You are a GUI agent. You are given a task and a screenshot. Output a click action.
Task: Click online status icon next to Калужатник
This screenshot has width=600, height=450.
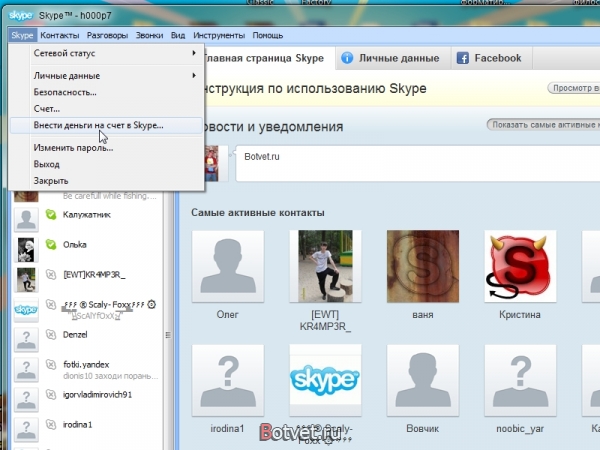tap(51, 214)
